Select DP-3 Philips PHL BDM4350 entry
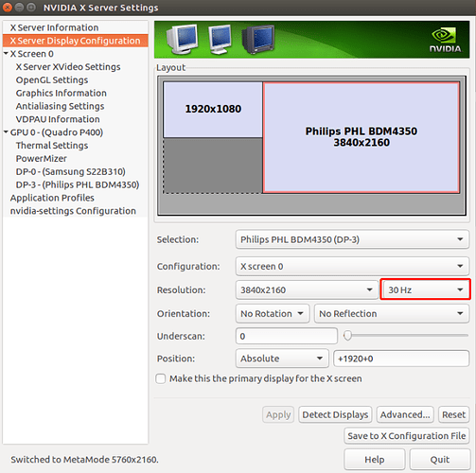The height and width of the screenshot is (473, 476). 78,184
